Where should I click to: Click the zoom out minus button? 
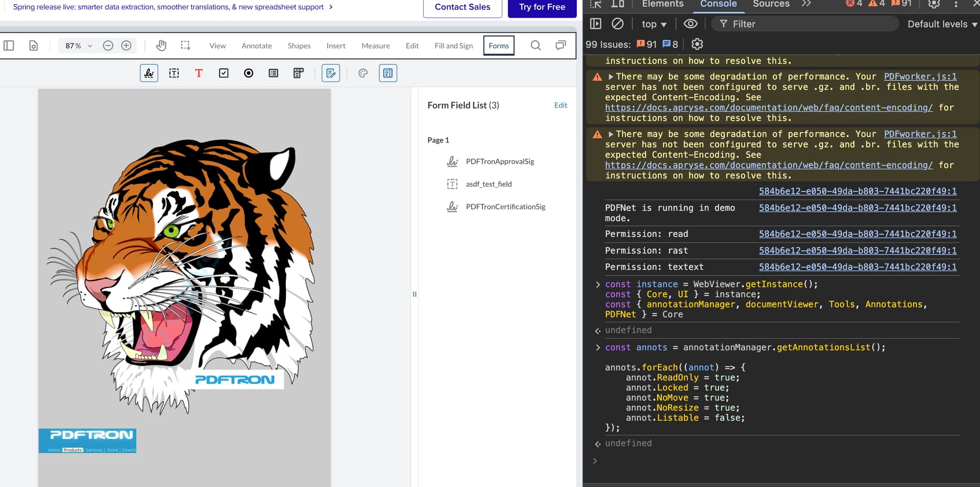108,45
